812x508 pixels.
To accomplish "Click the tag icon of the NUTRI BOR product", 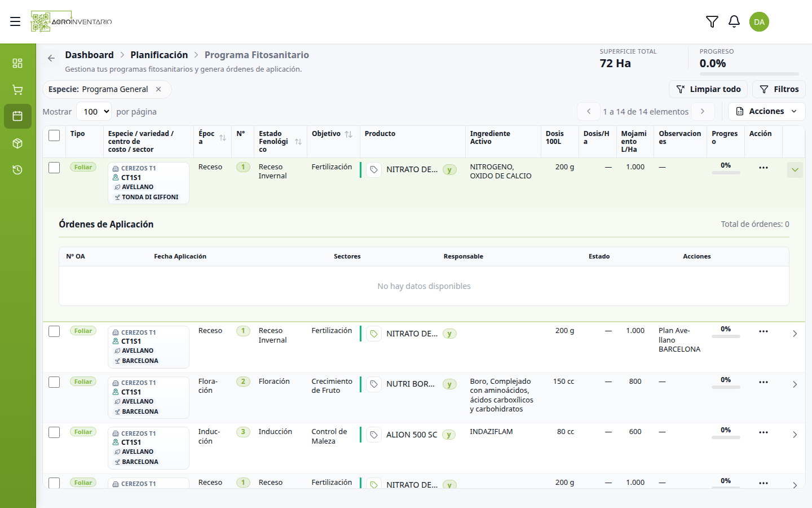I will coord(374,384).
